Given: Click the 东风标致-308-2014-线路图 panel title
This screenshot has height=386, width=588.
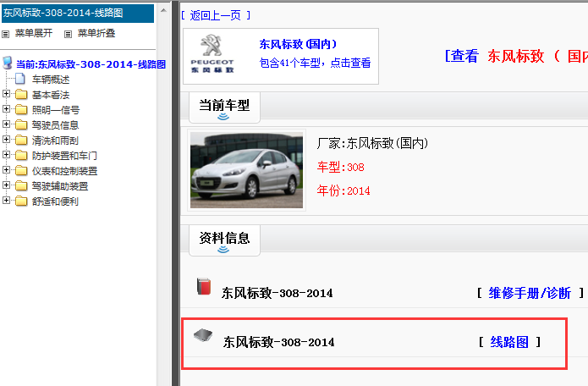Looking at the screenshot, I should 78,14.
